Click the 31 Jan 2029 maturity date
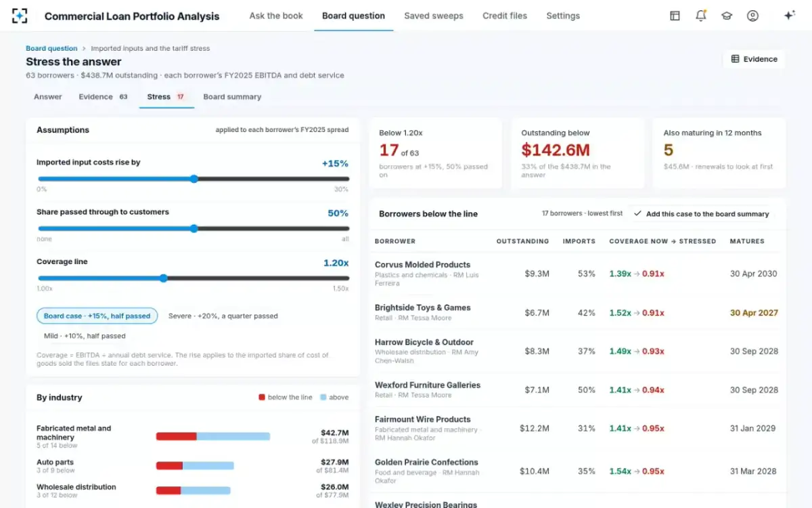812x508 pixels. pyautogui.click(x=754, y=428)
